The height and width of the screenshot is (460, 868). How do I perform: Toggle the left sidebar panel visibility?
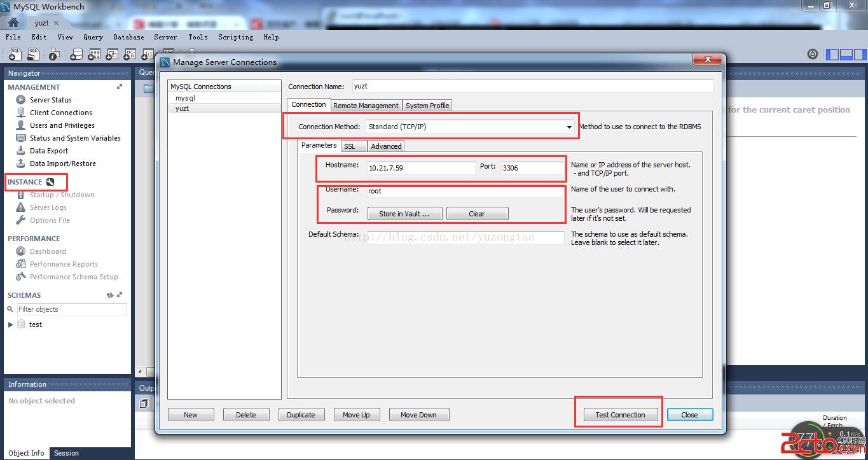tap(832, 55)
